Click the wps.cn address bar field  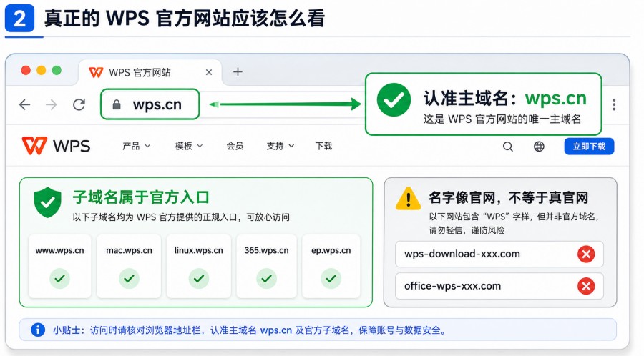150,104
